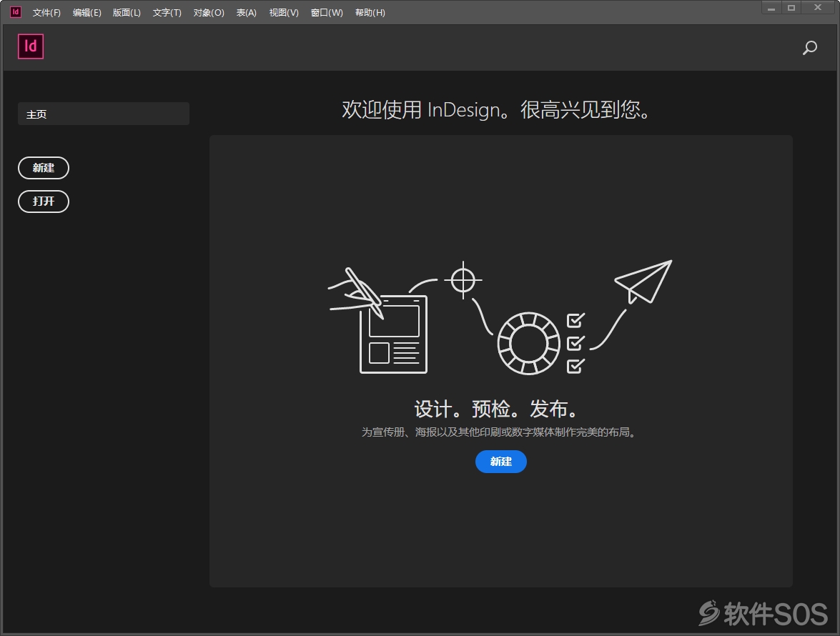Open the 文字(T) menu
The height and width of the screenshot is (636, 840).
167,12
